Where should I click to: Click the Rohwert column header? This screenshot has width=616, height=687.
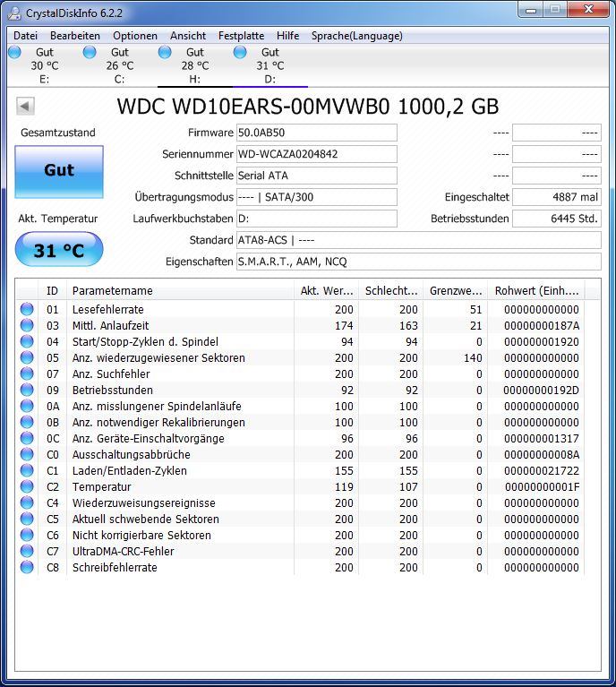tap(536, 290)
